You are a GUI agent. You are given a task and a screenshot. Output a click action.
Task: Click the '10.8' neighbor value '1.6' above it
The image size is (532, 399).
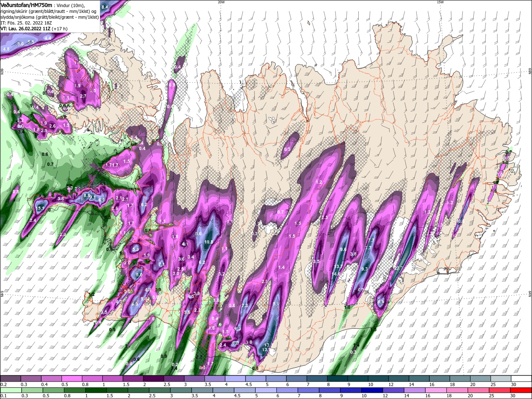[199, 234]
